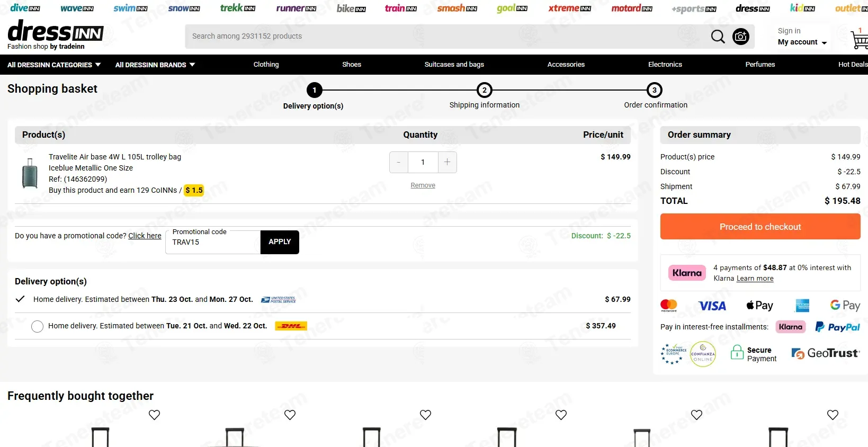
Task: Expand All Dressinn Brands dropdown
Action: pyautogui.click(x=155, y=65)
